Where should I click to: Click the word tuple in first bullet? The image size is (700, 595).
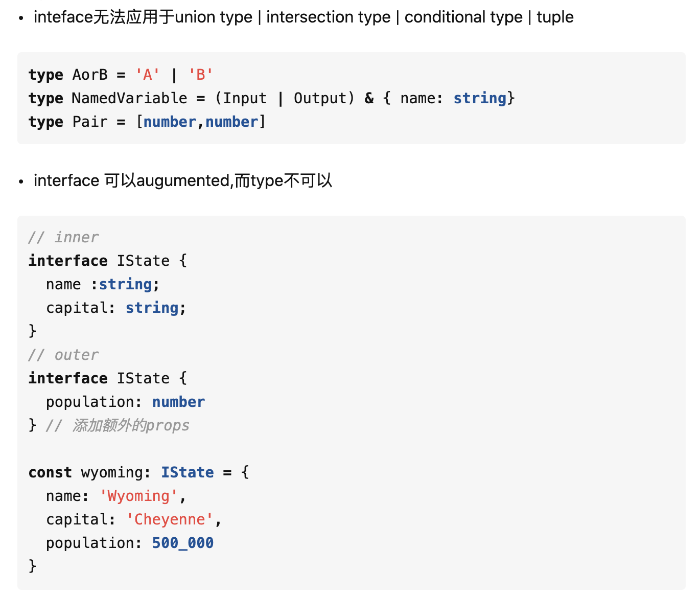coord(555,17)
